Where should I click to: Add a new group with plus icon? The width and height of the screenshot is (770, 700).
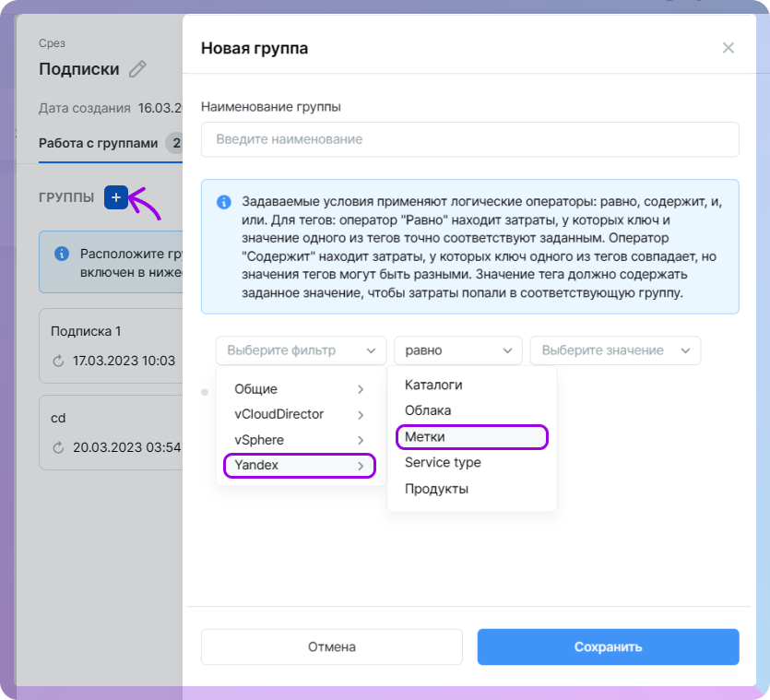click(x=116, y=197)
